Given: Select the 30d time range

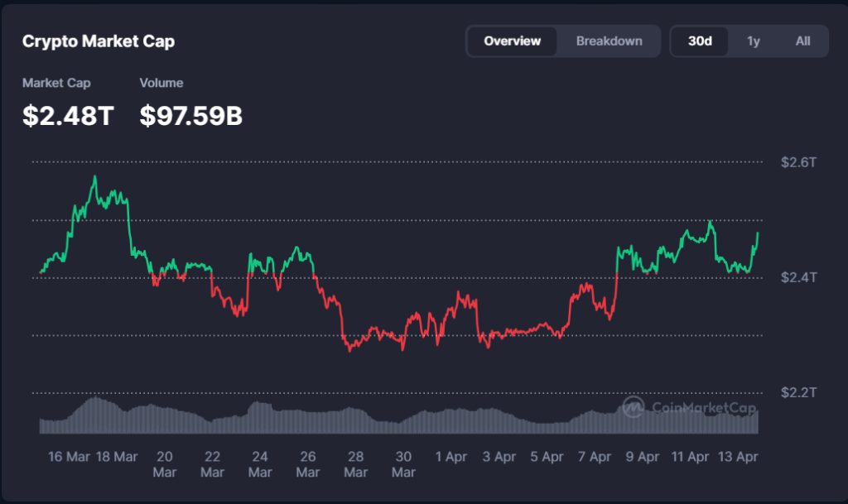Looking at the screenshot, I should pos(700,41).
